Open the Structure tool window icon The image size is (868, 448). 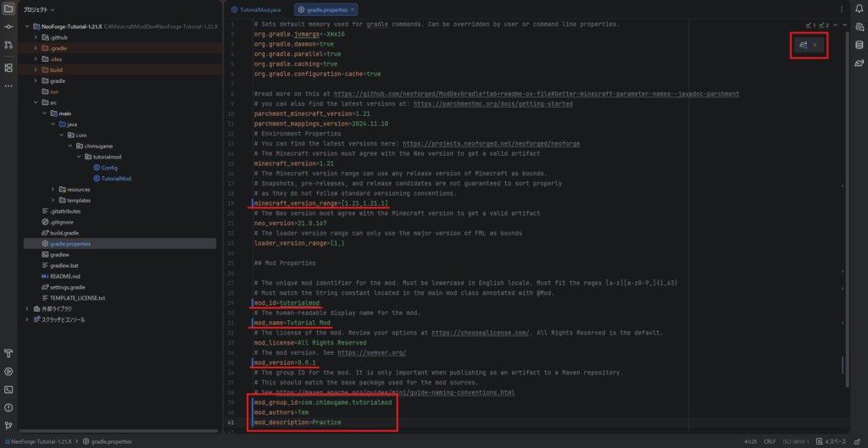(8, 67)
